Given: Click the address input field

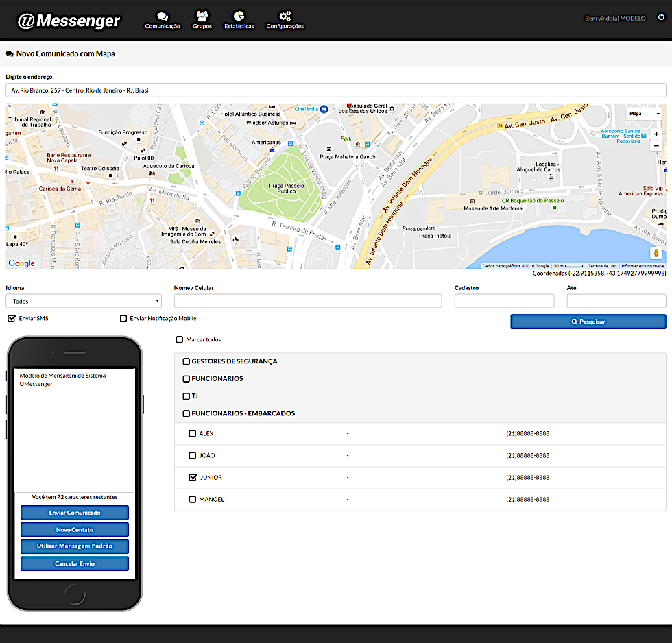Looking at the screenshot, I should (x=335, y=90).
